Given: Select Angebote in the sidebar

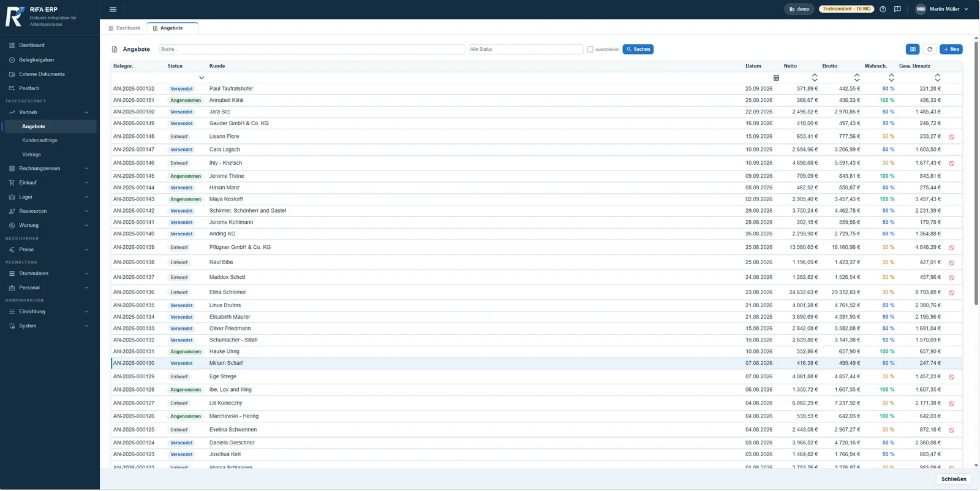Looking at the screenshot, I should click(x=49, y=126).
